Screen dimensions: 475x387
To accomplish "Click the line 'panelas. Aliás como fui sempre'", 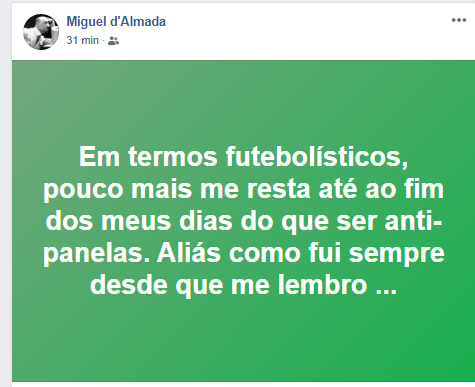I will tap(244, 253).
